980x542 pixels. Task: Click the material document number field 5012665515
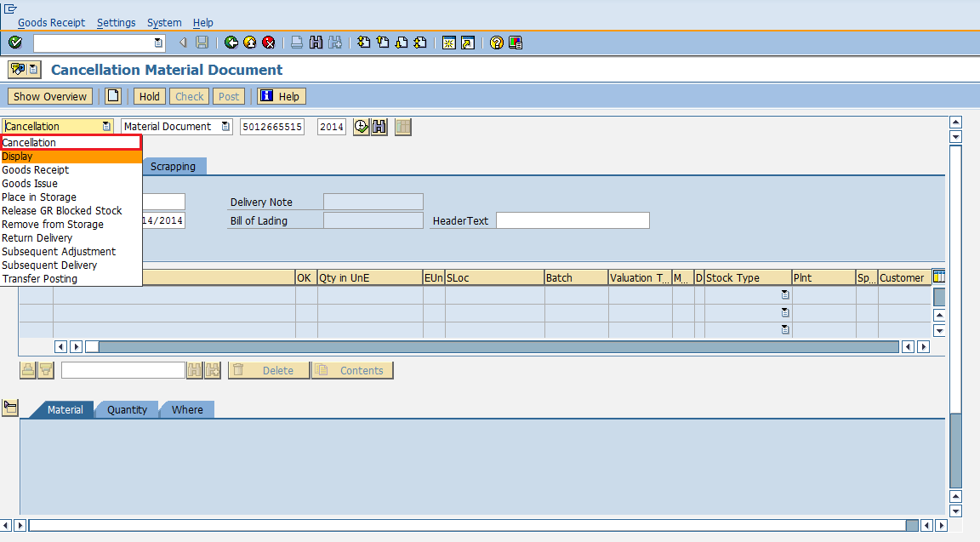tap(272, 127)
